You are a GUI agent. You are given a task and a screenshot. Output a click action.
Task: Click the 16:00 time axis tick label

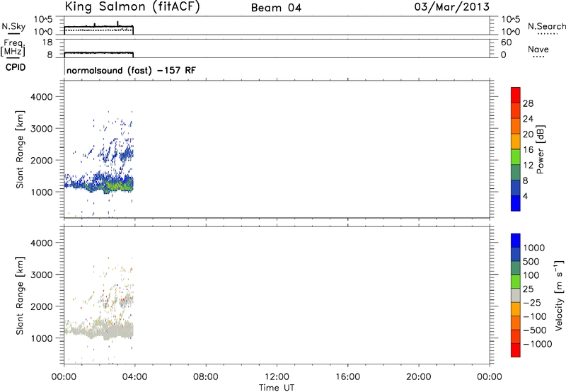(x=347, y=377)
